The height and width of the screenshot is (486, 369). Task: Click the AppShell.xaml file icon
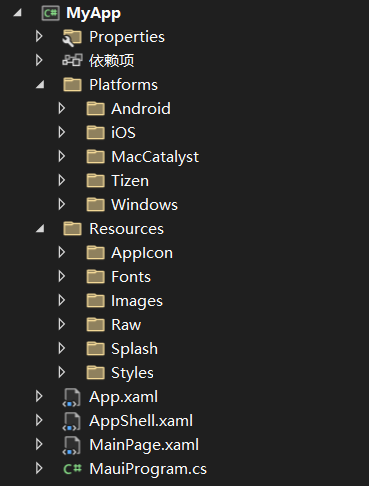coord(72,421)
